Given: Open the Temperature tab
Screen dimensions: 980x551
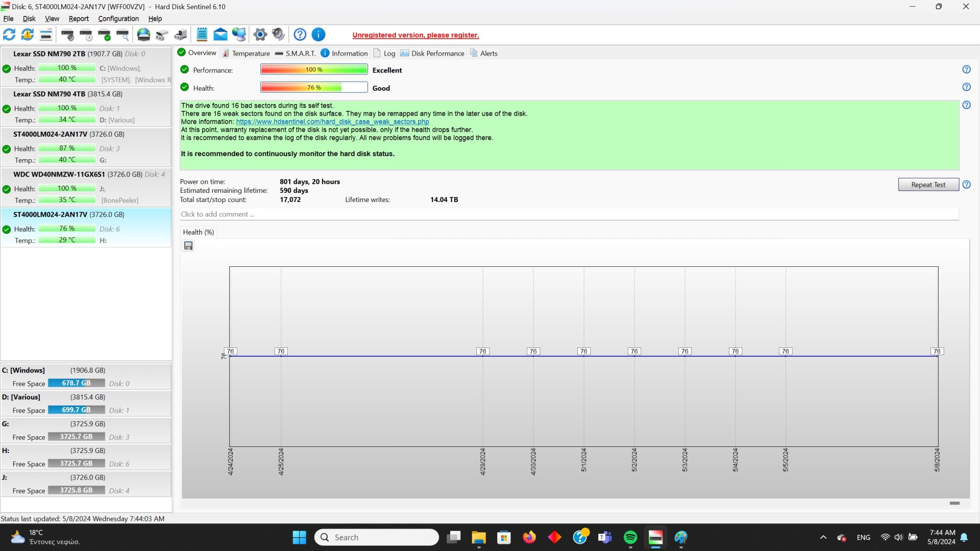Looking at the screenshot, I should coord(246,53).
